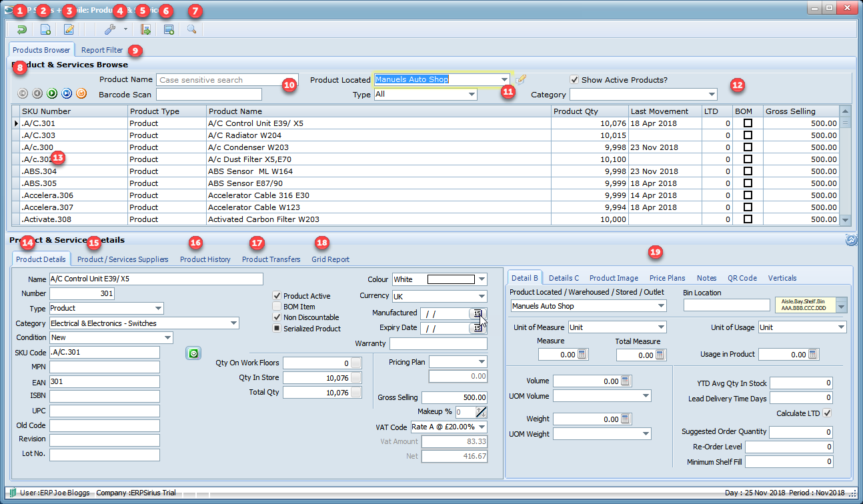Open the dropdown arrow beside the wrench icon
Screen dimensions: 863x504
coord(125,29)
